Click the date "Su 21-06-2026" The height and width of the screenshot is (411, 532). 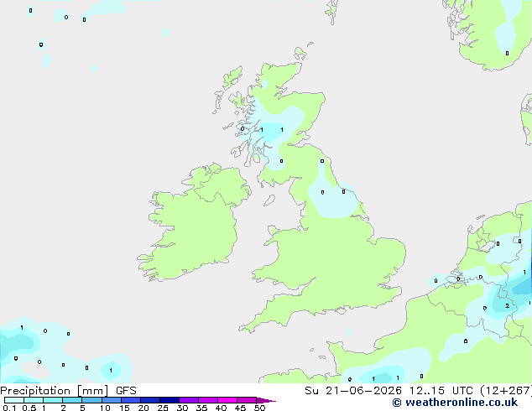point(353,391)
